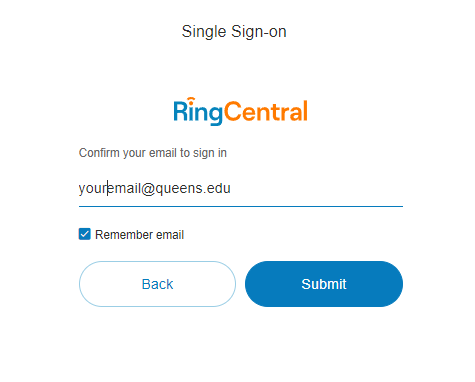Click the blue underline below the email field
This screenshot has width=475, height=382.
click(x=241, y=206)
